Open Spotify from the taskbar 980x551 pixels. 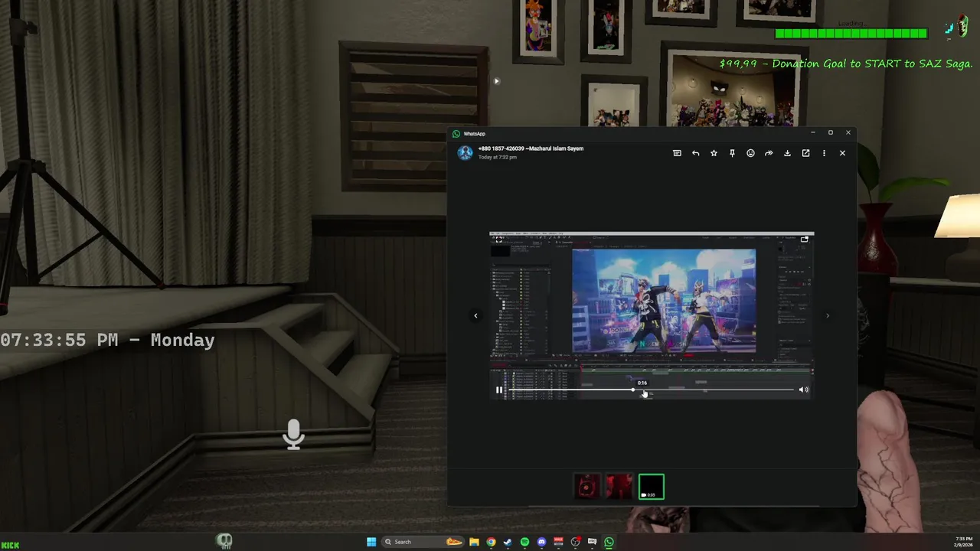tap(524, 542)
